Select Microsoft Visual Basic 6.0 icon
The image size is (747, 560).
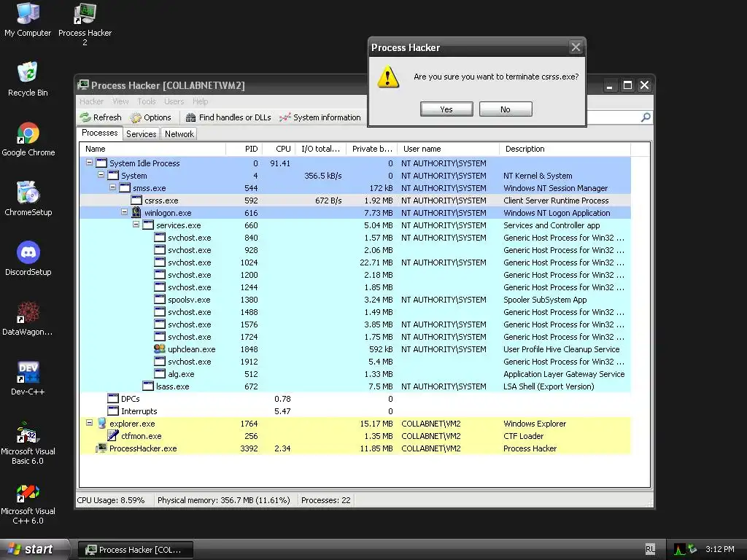click(28, 443)
